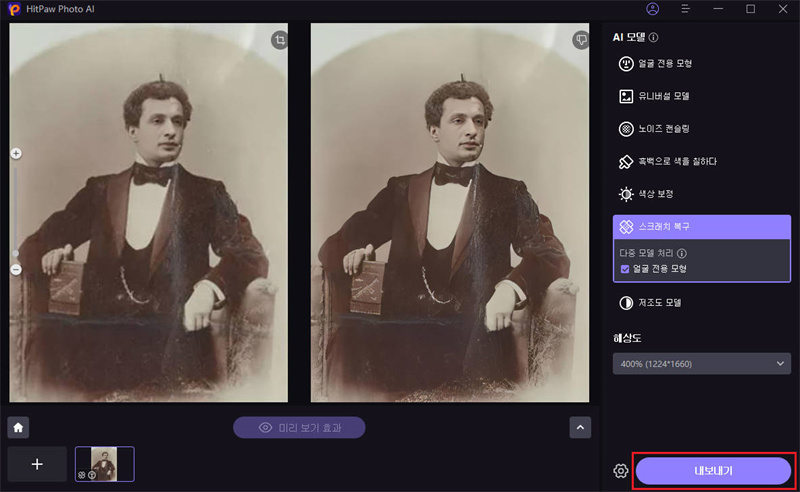The height and width of the screenshot is (492, 800).
Task: Select the 유니버설 모델 universal model
Action: (654, 96)
